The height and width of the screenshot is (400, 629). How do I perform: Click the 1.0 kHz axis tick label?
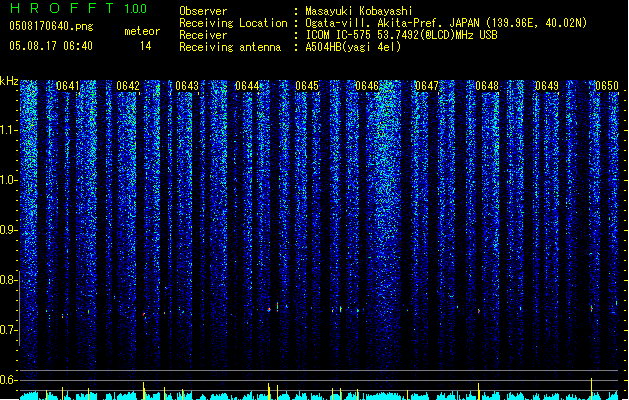[8, 180]
